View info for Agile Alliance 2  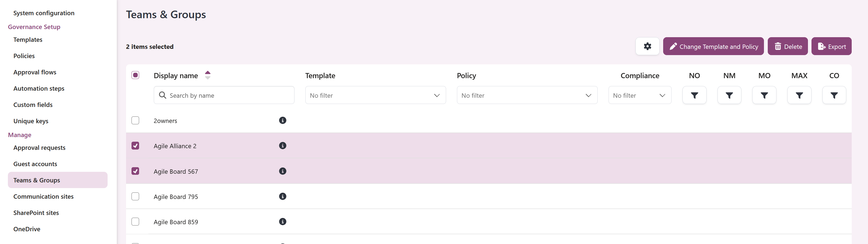click(283, 145)
